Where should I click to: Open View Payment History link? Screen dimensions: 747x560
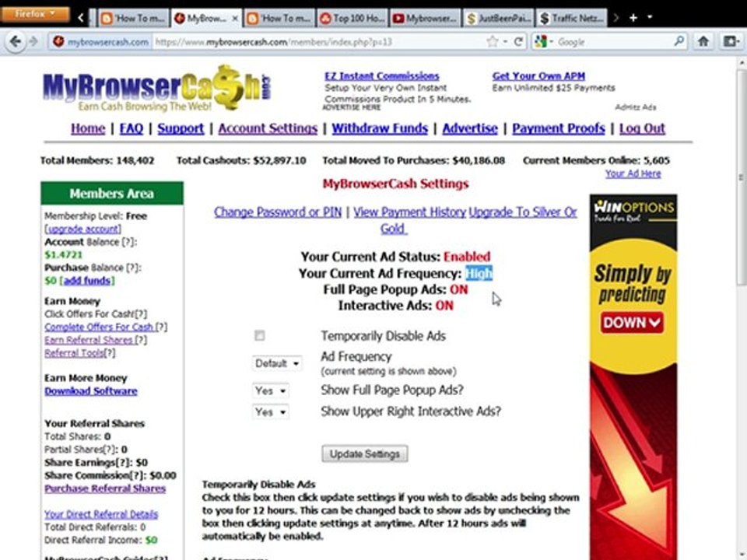(x=410, y=212)
